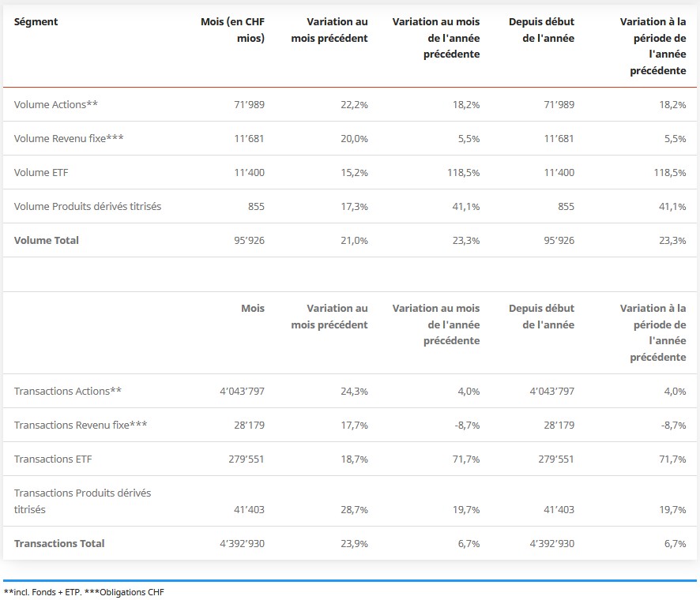Click the 20,0% Volume Revenu fixe cell
This screenshot has height=600, width=700.
pos(355,139)
